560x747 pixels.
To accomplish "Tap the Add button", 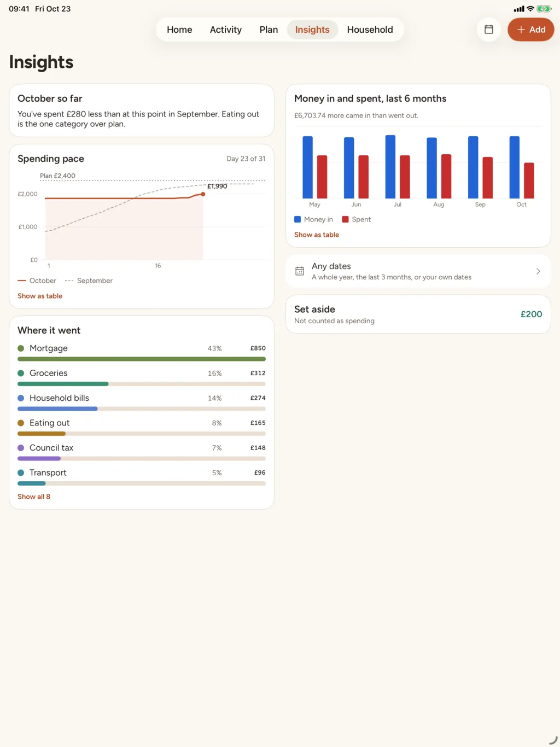I will pos(530,30).
